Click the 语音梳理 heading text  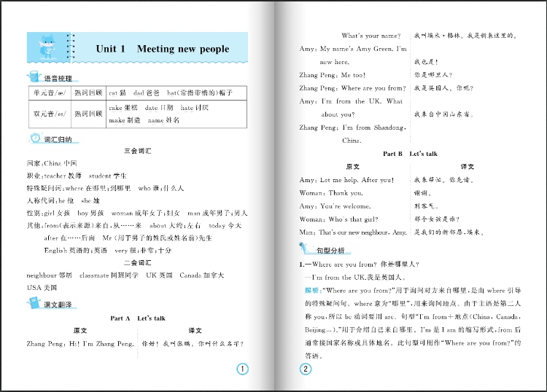58,79
